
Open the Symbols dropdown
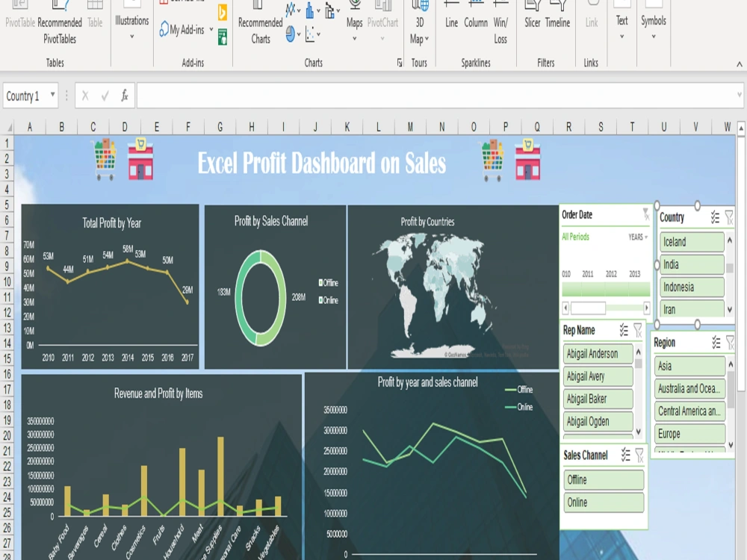pyautogui.click(x=653, y=22)
